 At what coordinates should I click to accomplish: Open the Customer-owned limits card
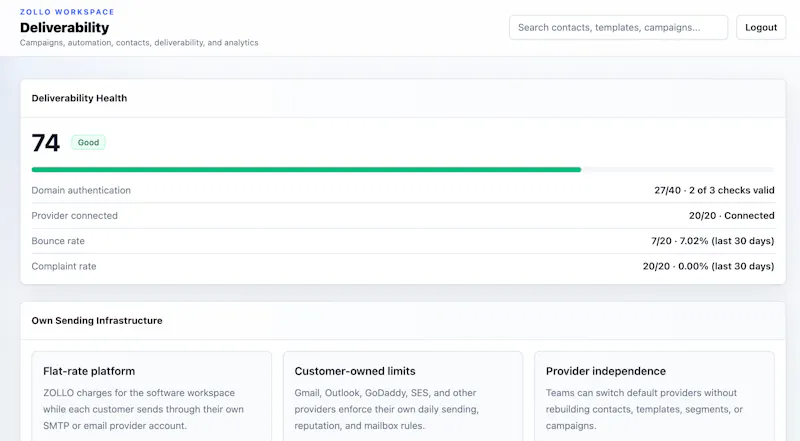point(403,396)
